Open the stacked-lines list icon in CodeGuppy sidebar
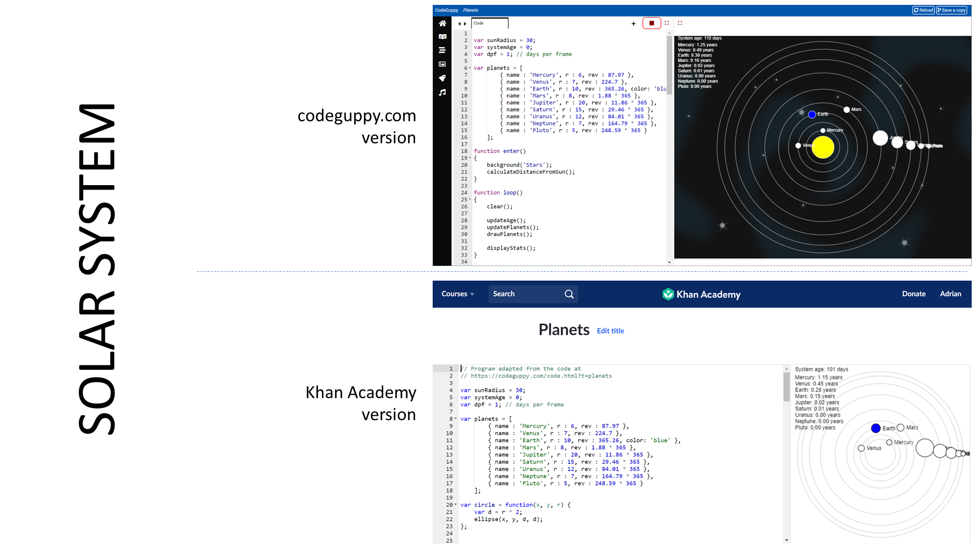 click(x=442, y=50)
